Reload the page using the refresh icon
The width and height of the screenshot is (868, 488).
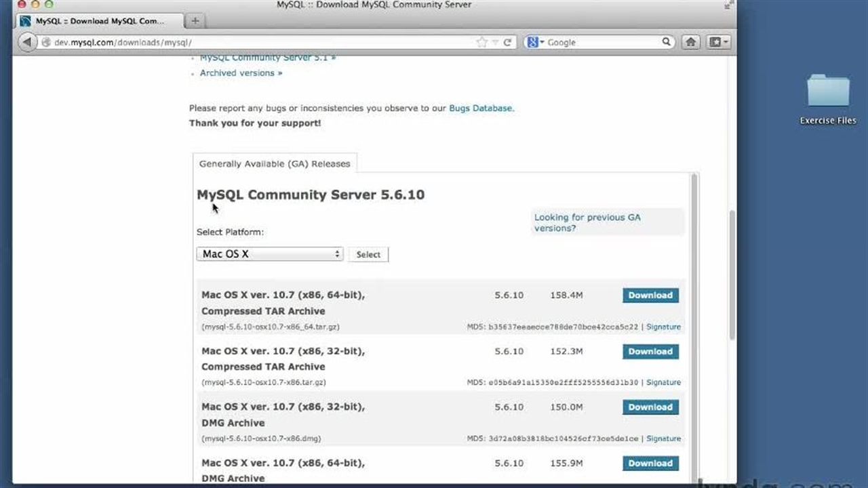(507, 42)
